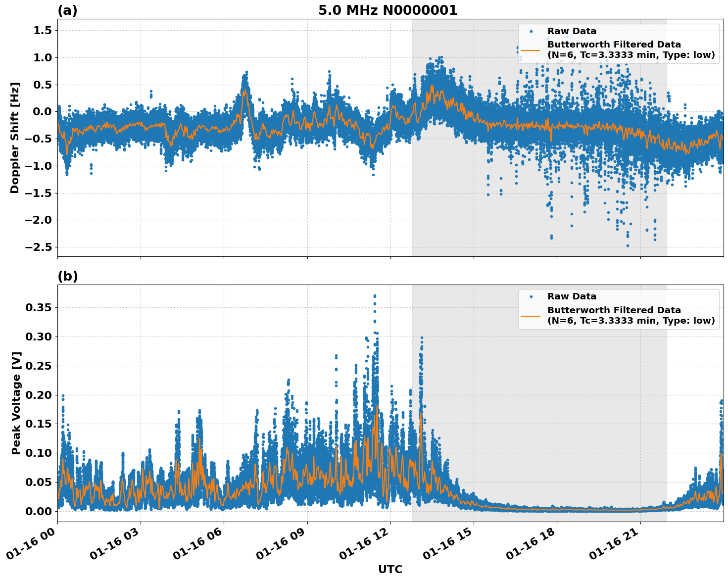Viewport: 728px width, 580px height.
Task: Click the "(b)" panel label
Action: (67, 276)
